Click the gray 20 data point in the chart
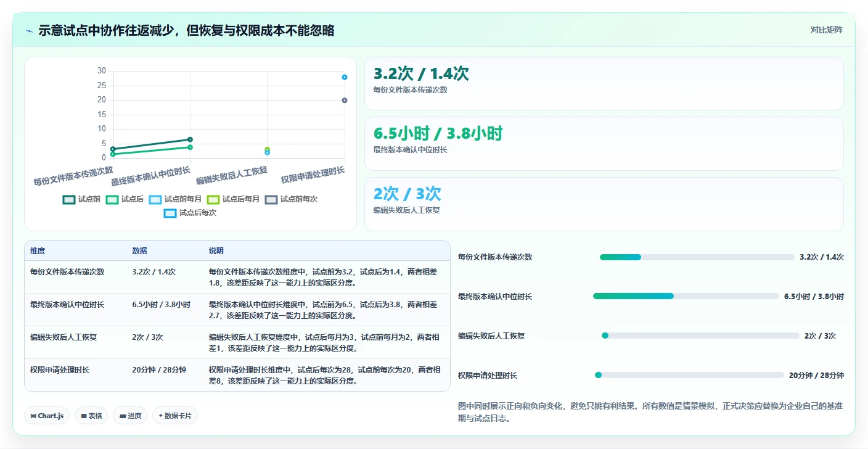The image size is (868, 449). point(345,100)
